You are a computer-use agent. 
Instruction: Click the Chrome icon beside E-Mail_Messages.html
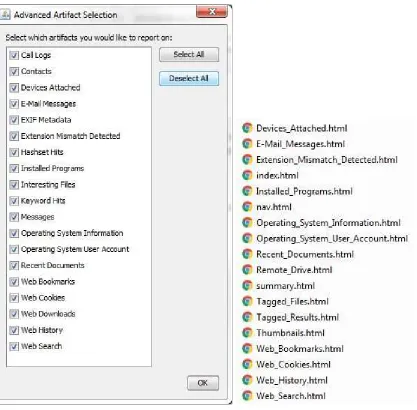[247, 144]
